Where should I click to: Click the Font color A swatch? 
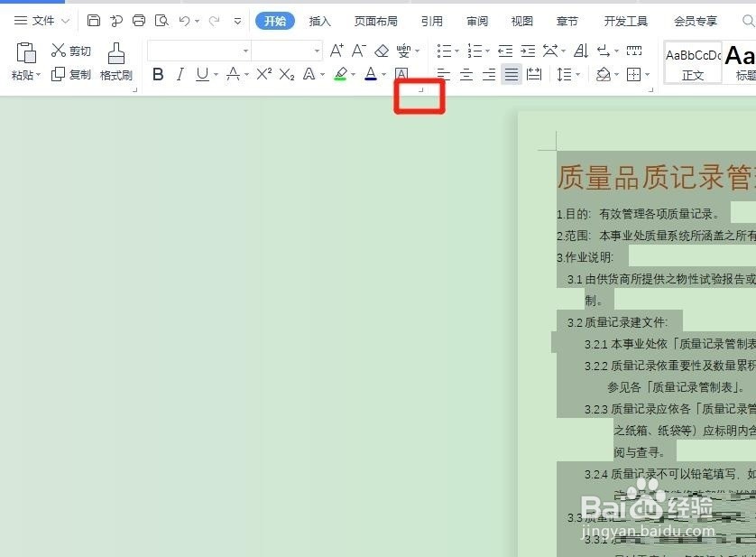tap(371, 74)
